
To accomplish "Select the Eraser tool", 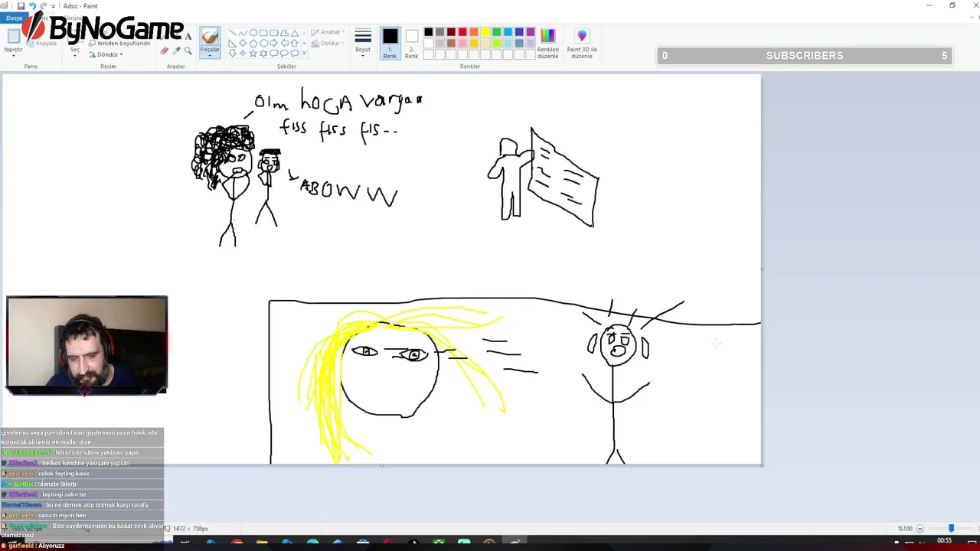I will click(164, 51).
